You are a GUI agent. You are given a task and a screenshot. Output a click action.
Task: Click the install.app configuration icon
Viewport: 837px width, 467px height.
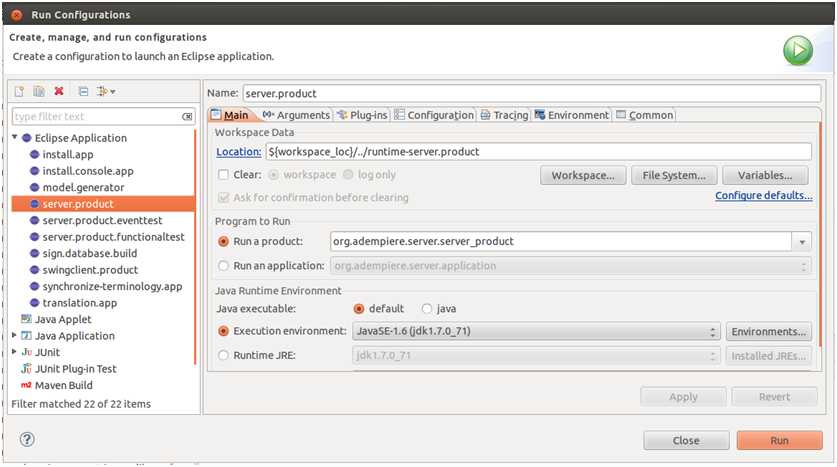[35, 154]
